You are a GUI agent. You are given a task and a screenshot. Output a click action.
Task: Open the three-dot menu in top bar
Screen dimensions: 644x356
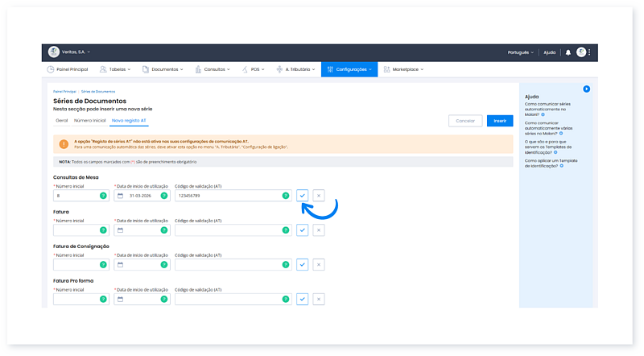(589, 52)
